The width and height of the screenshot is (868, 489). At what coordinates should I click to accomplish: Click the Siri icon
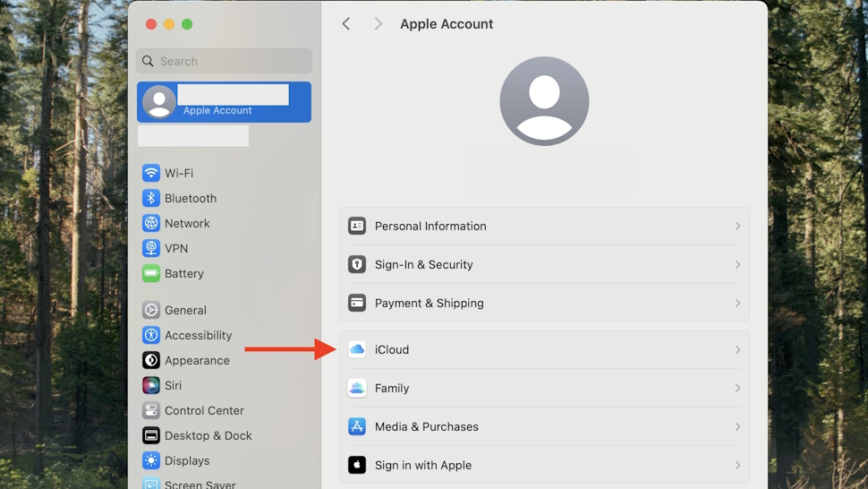click(150, 385)
